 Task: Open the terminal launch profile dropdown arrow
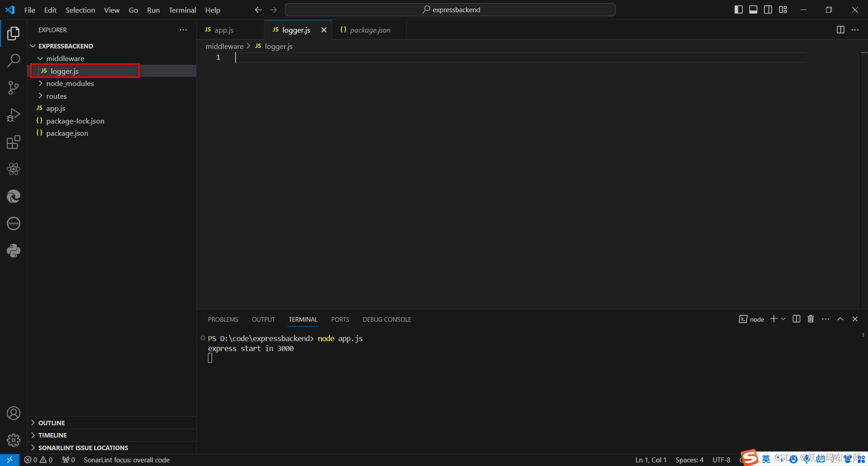(x=783, y=319)
